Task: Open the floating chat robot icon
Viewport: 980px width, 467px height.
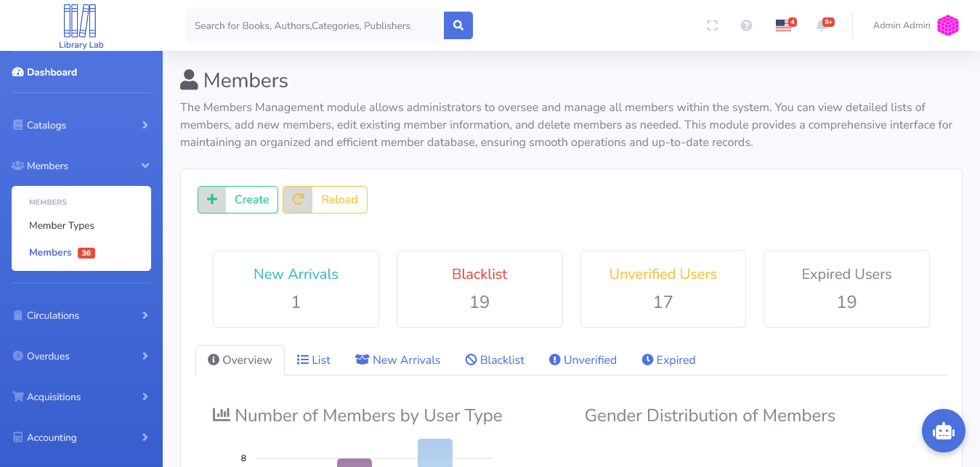Action: tap(943, 430)
